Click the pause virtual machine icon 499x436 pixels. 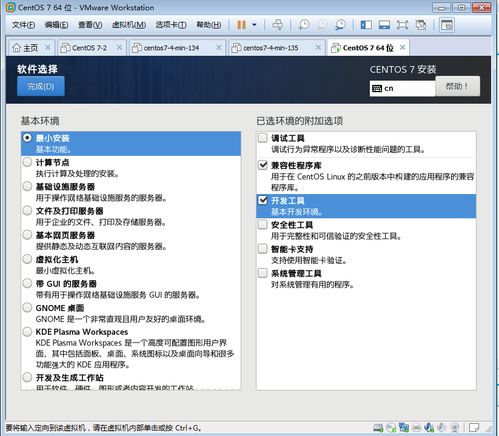tap(242, 25)
